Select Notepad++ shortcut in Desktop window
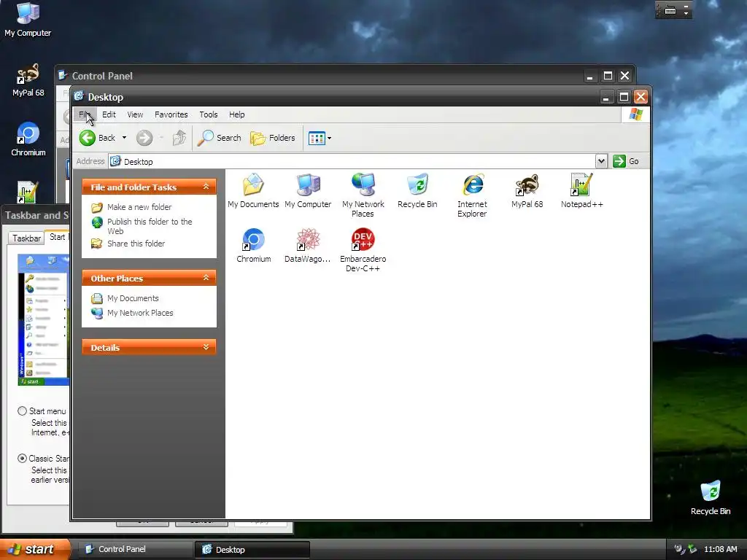Screen dimensions: 747x560 581,184
